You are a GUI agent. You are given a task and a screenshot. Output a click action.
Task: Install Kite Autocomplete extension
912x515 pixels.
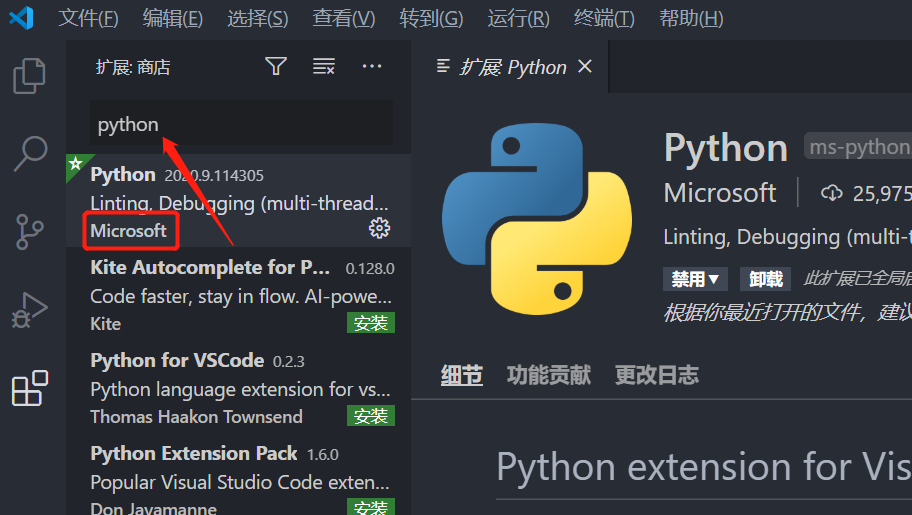[370, 323]
